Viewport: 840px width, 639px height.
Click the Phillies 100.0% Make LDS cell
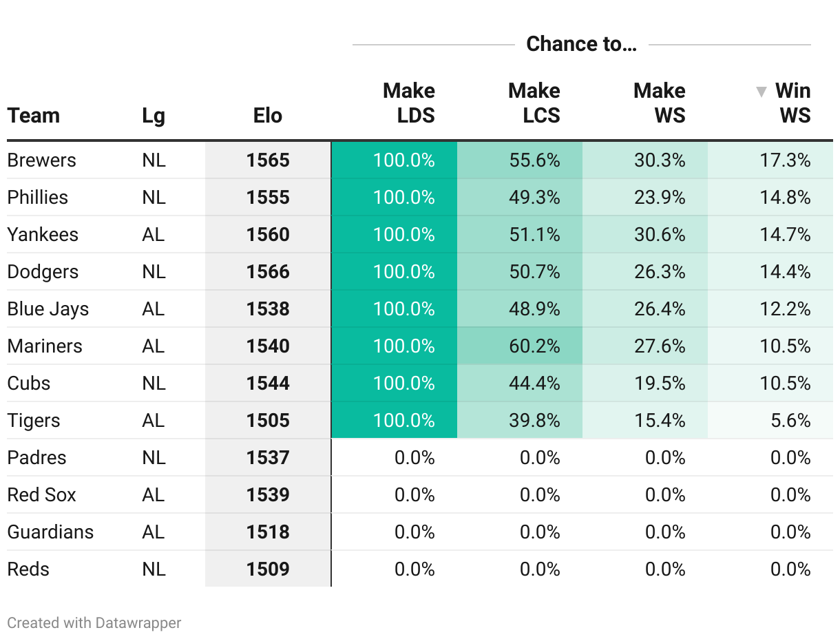[395, 197]
